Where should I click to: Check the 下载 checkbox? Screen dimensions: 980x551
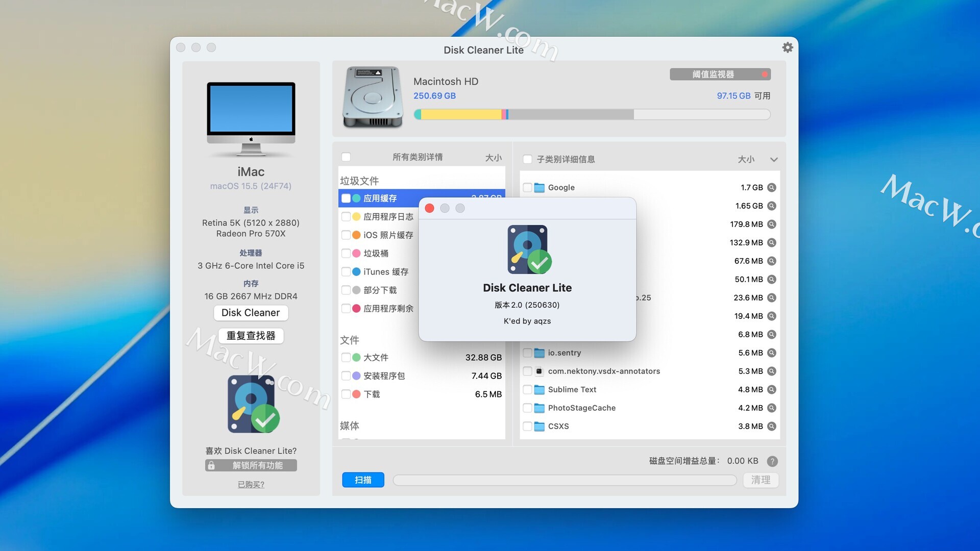pos(346,394)
